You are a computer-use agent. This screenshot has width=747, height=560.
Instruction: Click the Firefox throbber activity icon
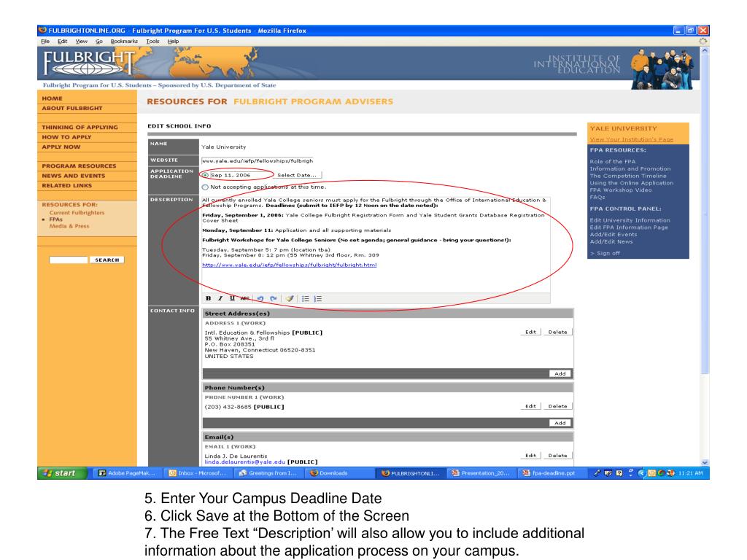click(x=703, y=42)
